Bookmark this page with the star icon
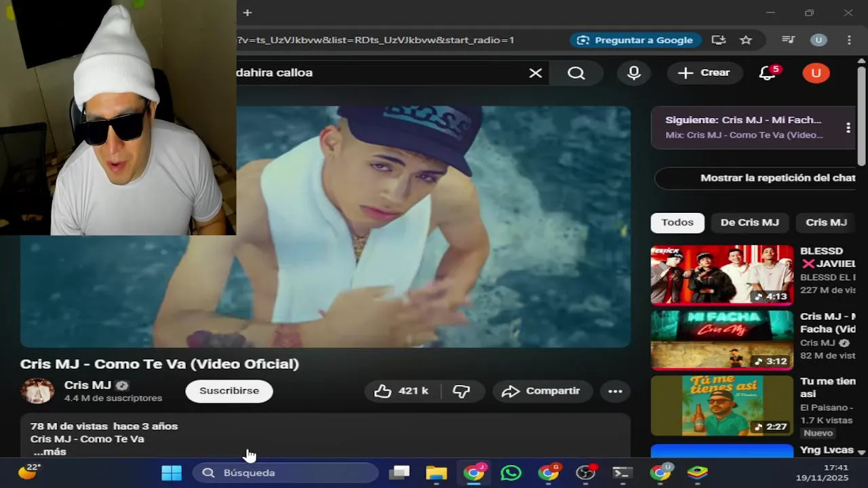 pyautogui.click(x=746, y=40)
